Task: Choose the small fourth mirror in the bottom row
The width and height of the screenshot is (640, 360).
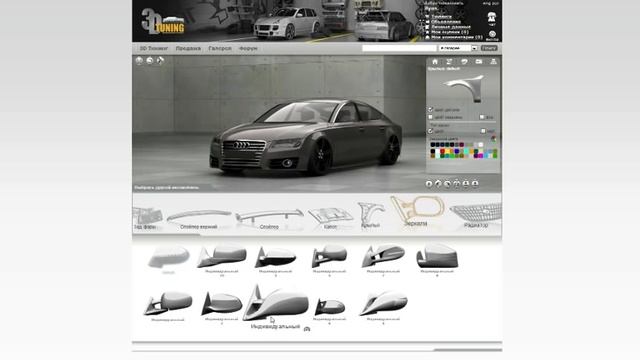Action: (330, 310)
